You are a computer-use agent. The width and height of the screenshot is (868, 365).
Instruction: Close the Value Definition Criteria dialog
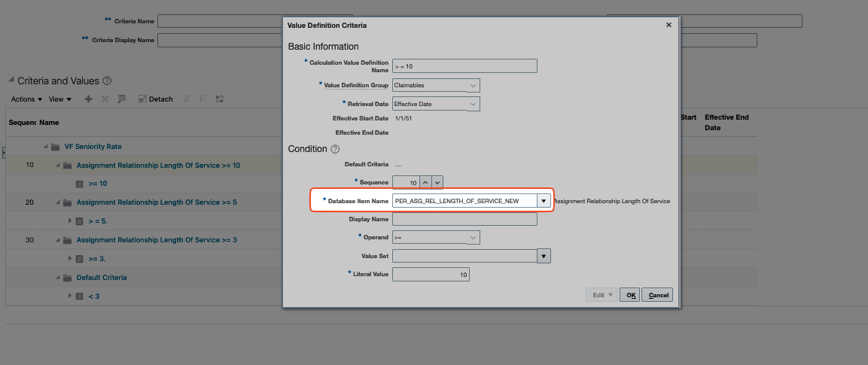coord(669,26)
